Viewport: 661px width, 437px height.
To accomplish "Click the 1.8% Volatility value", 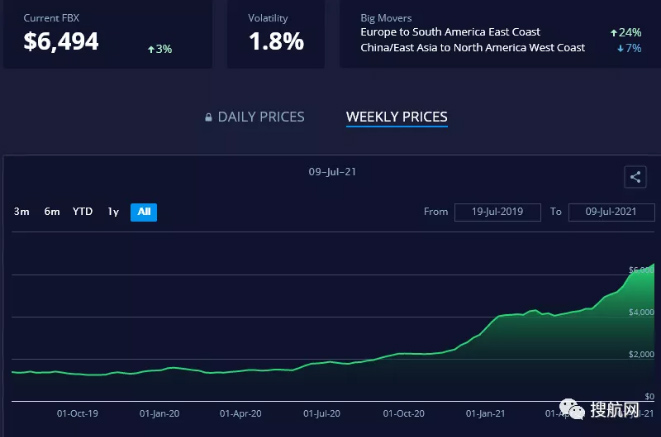I will (275, 42).
